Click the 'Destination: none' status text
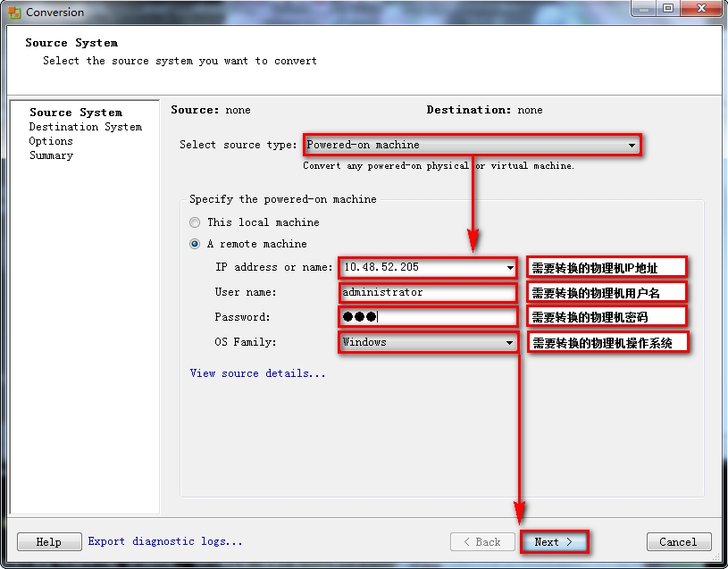Image resolution: width=728 pixels, height=569 pixels. click(485, 110)
